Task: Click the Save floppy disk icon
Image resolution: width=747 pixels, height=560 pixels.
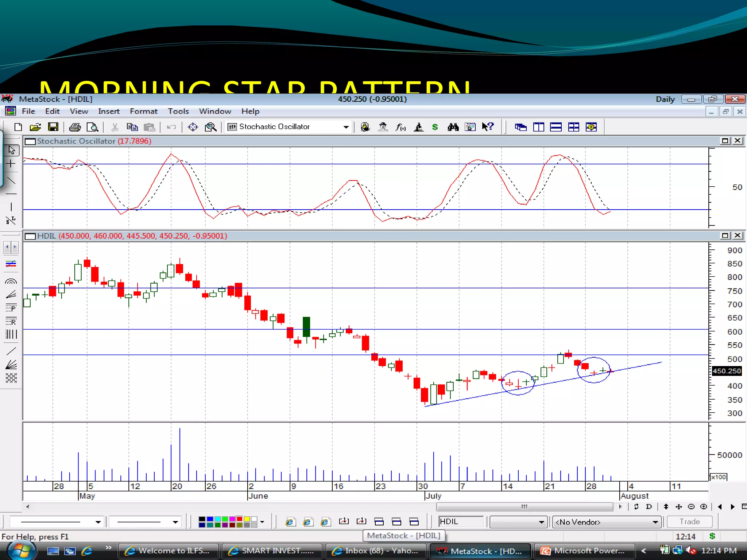Action: 53,127
